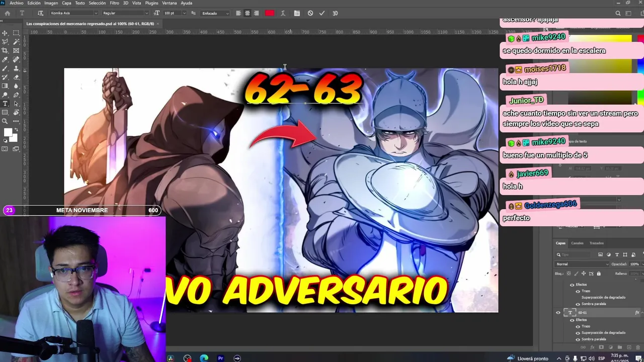Switch to the Trazados tab

pyautogui.click(x=596, y=243)
